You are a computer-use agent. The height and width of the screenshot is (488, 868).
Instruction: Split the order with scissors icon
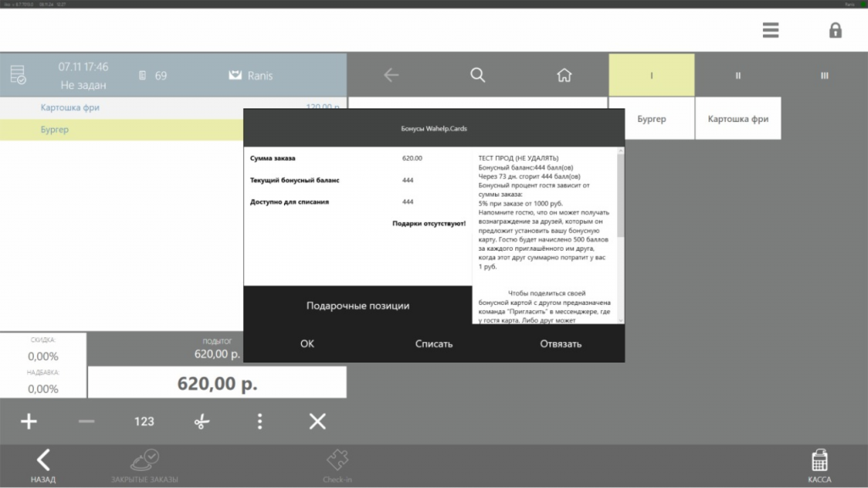point(202,421)
